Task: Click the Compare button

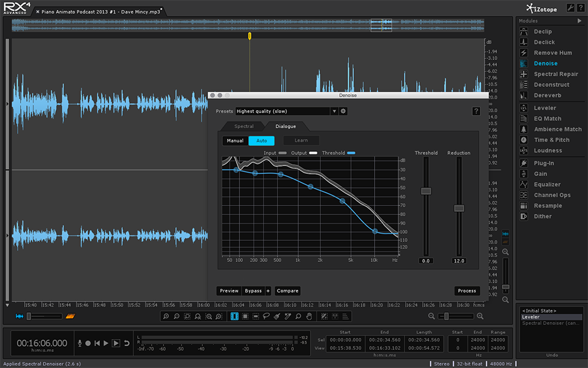Action: [x=288, y=291]
